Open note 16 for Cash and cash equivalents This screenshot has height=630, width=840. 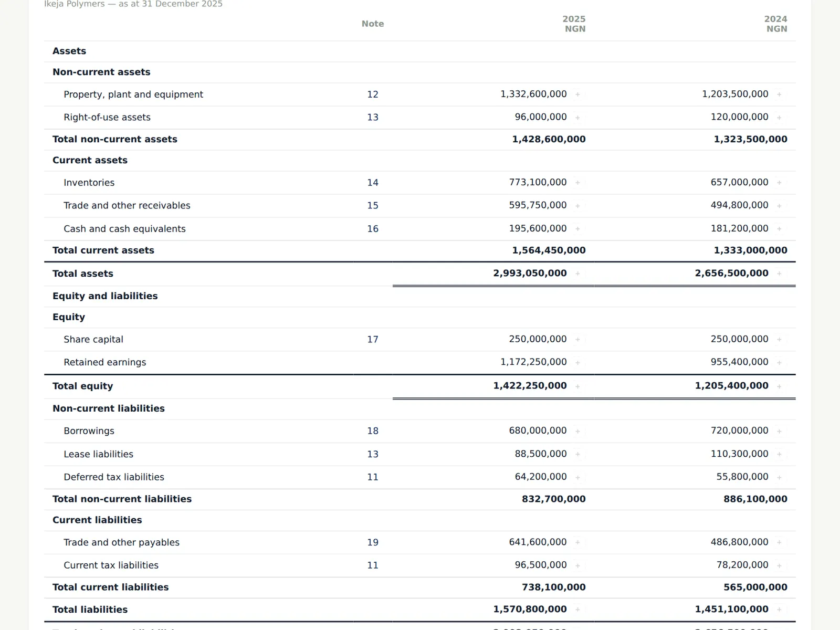click(373, 229)
